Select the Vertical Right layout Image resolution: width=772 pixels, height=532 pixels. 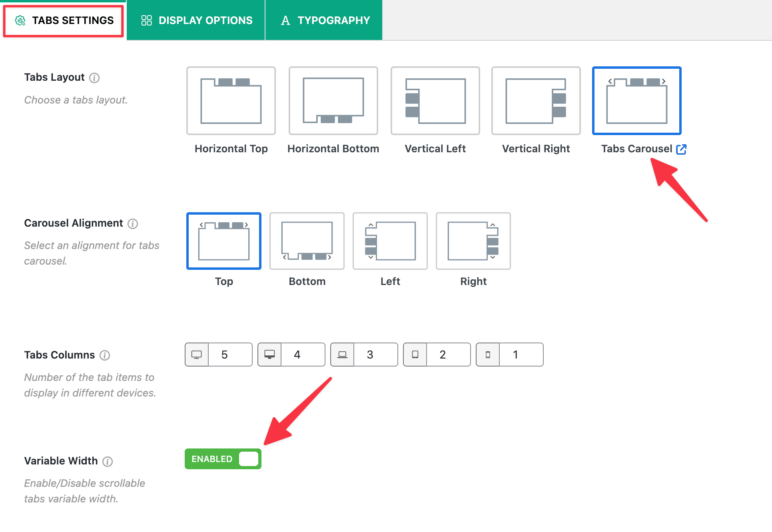536,100
